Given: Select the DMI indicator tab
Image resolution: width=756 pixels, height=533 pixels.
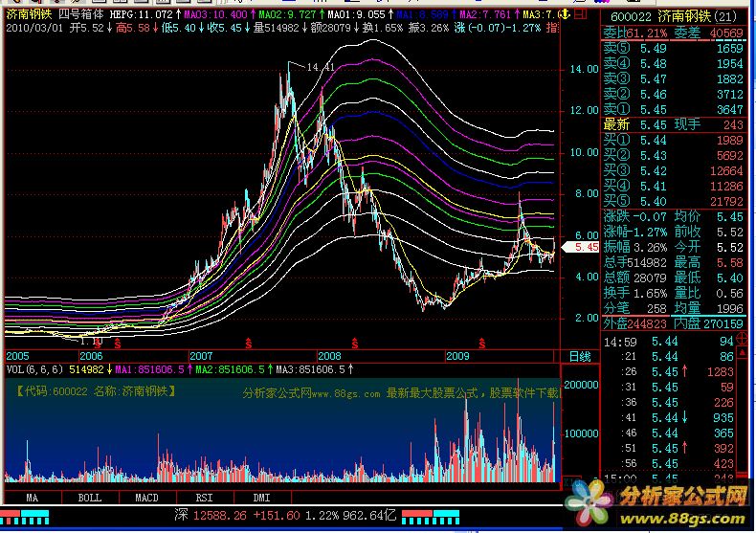Looking at the screenshot, I should click(262, 498).
